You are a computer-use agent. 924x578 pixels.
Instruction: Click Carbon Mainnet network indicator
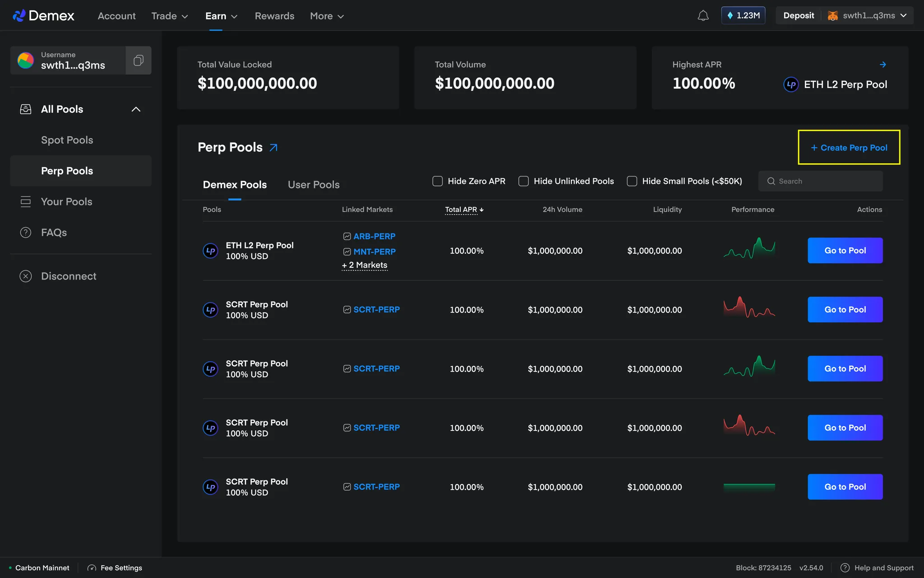click(x=39, y=568)
